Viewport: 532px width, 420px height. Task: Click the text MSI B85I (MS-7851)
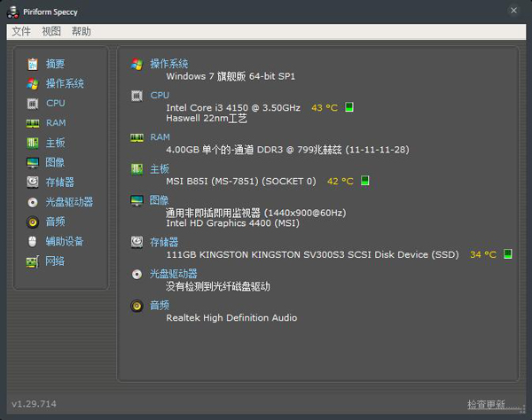[x=213, y=182]
